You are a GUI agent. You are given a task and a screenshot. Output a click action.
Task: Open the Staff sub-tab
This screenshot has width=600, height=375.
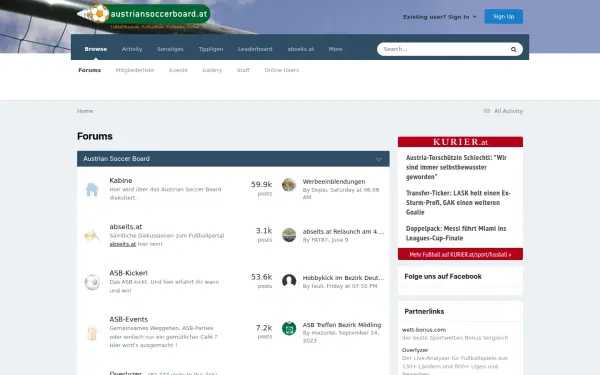tap(243, 70)
